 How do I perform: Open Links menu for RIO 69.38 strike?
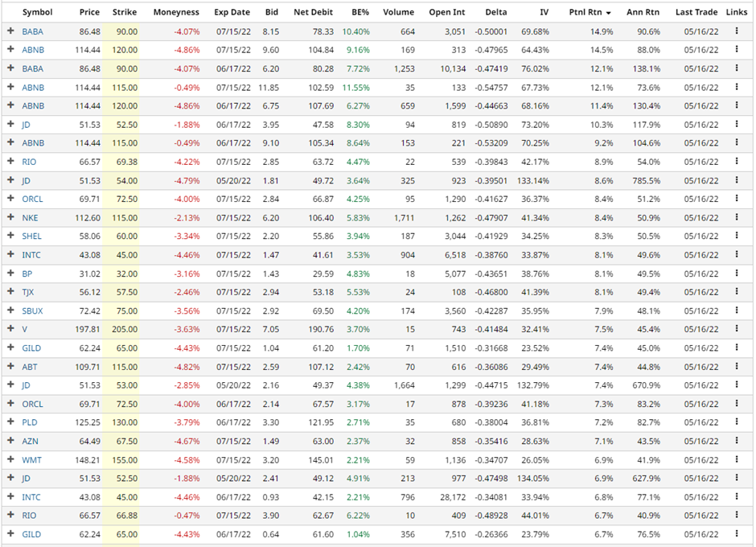tap(736, 161)
